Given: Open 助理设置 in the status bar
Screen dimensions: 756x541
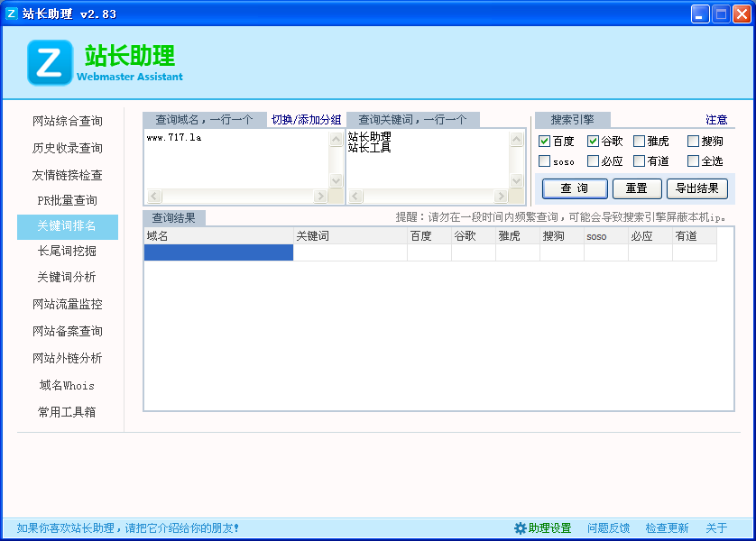Looking at the screenshot, I should pyautogui.click(x=549, y=528).
